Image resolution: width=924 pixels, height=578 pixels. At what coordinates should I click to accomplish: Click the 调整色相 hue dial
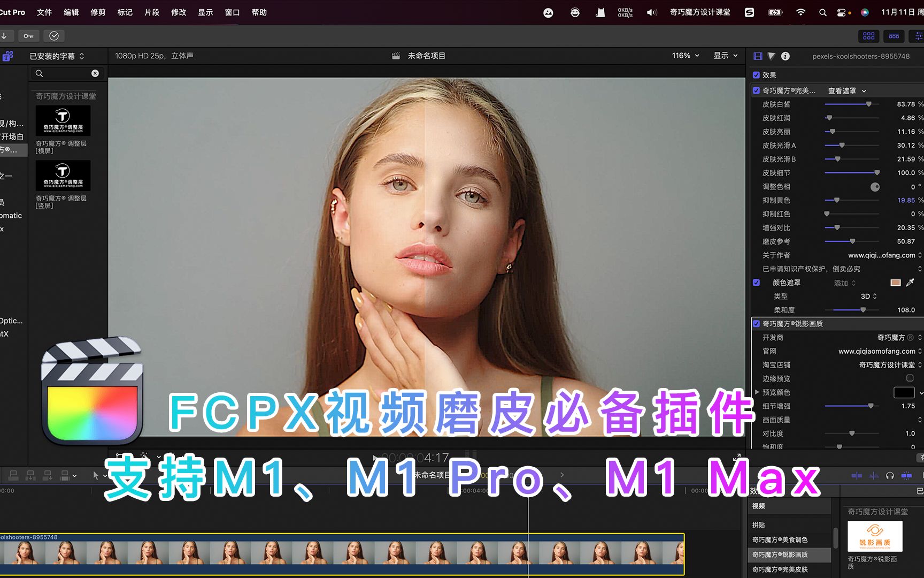tap(875, 187)
